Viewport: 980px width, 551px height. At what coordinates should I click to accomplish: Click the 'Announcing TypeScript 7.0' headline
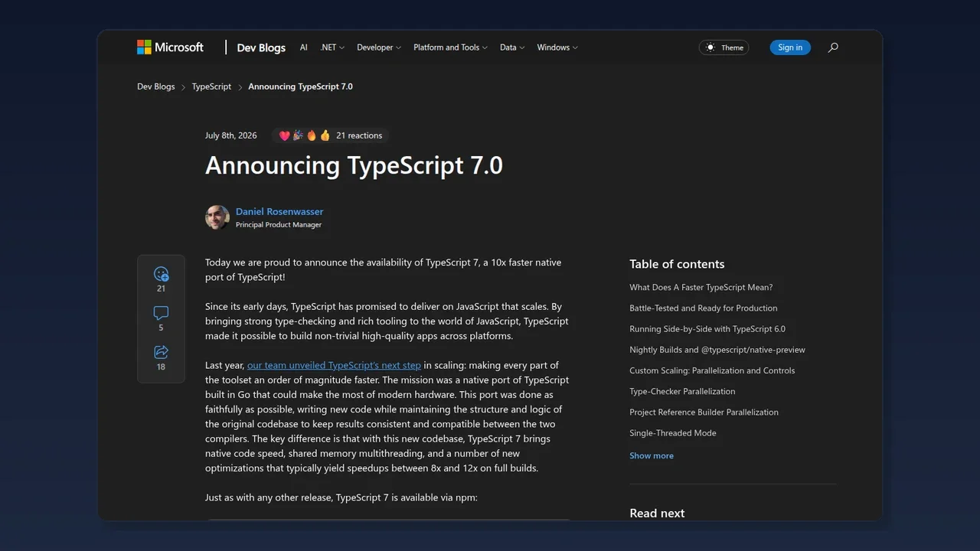tap(354, 165)
